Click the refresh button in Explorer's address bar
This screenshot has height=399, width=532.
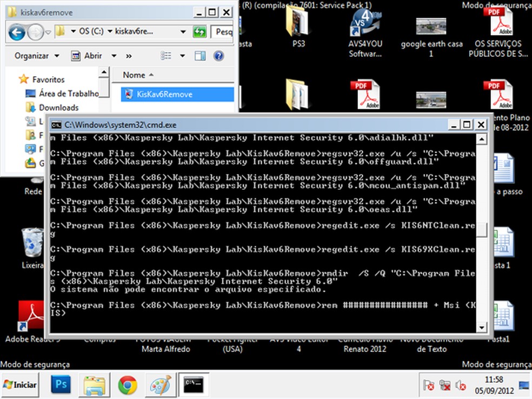point(199,32)
